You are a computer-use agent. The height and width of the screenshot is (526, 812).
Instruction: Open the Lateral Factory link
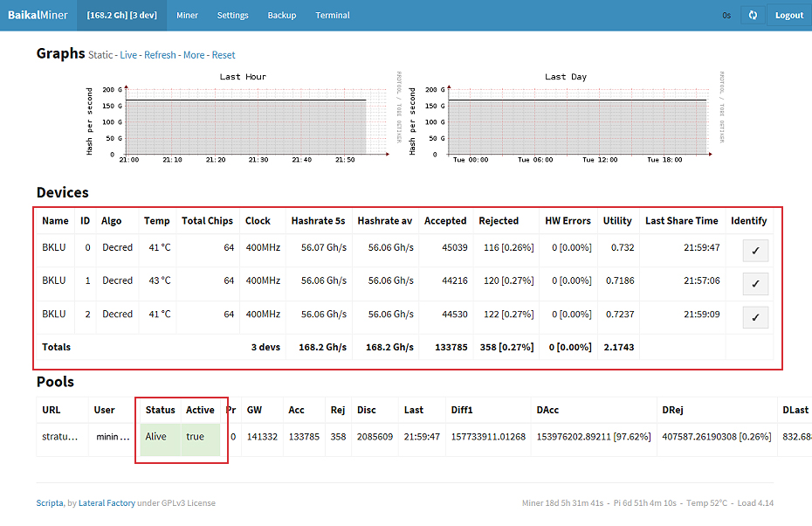(x=107, y=502)
